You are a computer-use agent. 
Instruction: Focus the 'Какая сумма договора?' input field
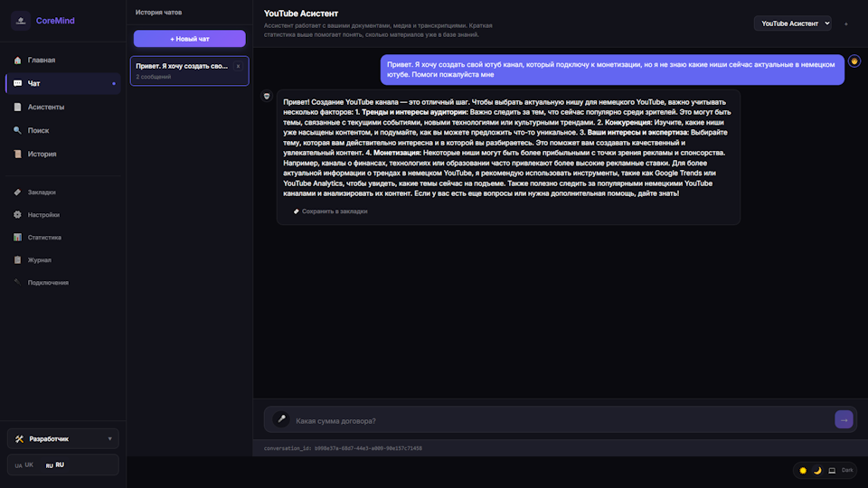click(x=561, y=420)
